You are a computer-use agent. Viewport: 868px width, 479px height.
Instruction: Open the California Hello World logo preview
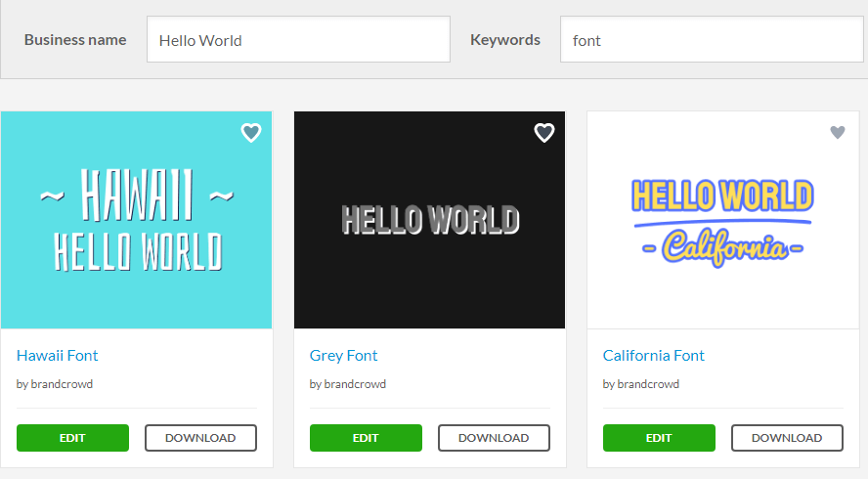tap(722, 220)
